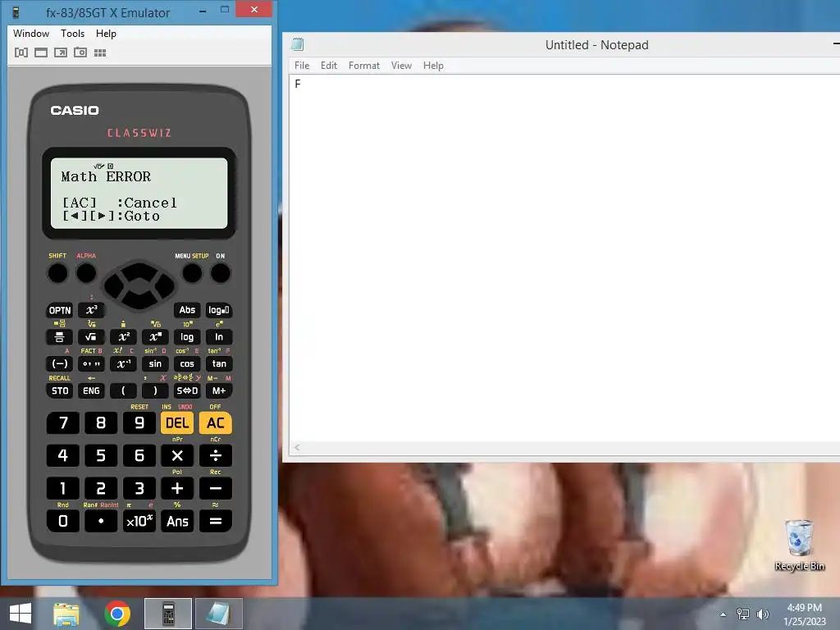Tap the divide key

[216, 456]
